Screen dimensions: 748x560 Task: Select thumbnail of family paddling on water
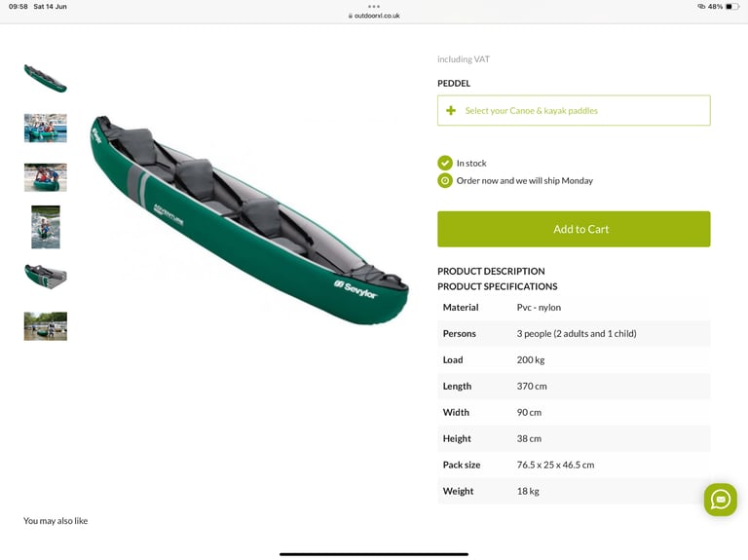[46, 128]
